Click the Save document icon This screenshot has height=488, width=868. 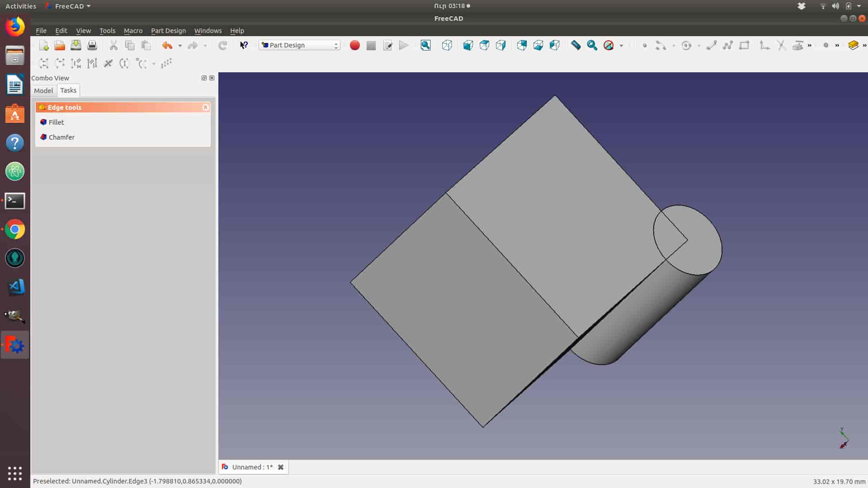(x=76, y=45)
